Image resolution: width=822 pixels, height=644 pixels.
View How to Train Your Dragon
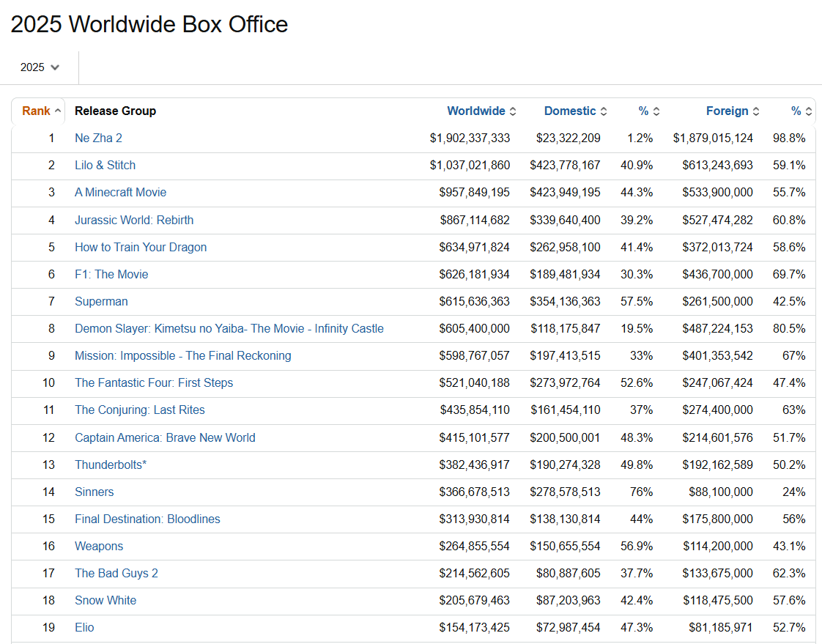[141, 247]
